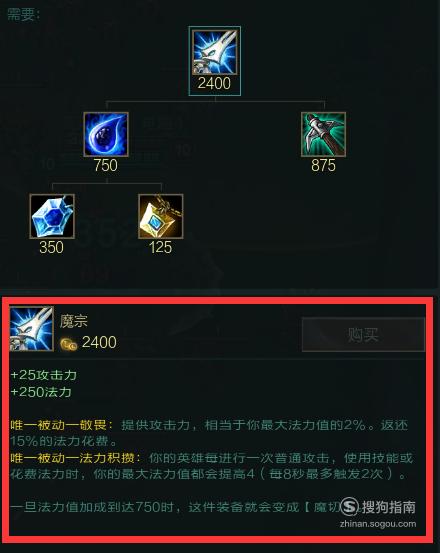Click the +25攻击力 stat line

(44, 375)
